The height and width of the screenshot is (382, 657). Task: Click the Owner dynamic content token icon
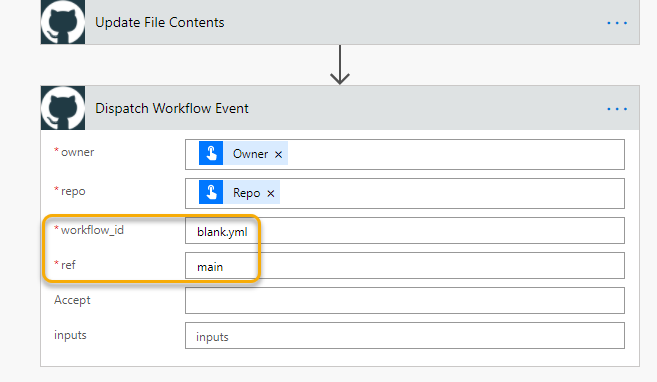(211, 153)
